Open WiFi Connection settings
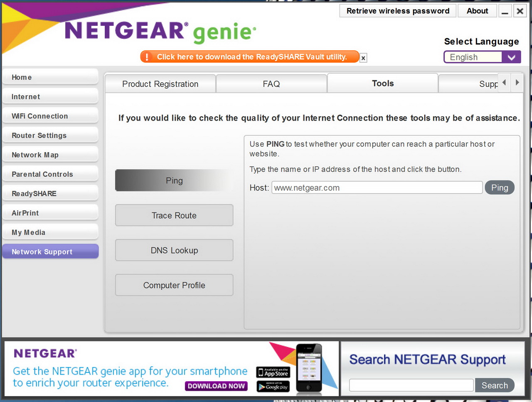This screenshot has height=402, width=532. point(50,116)
